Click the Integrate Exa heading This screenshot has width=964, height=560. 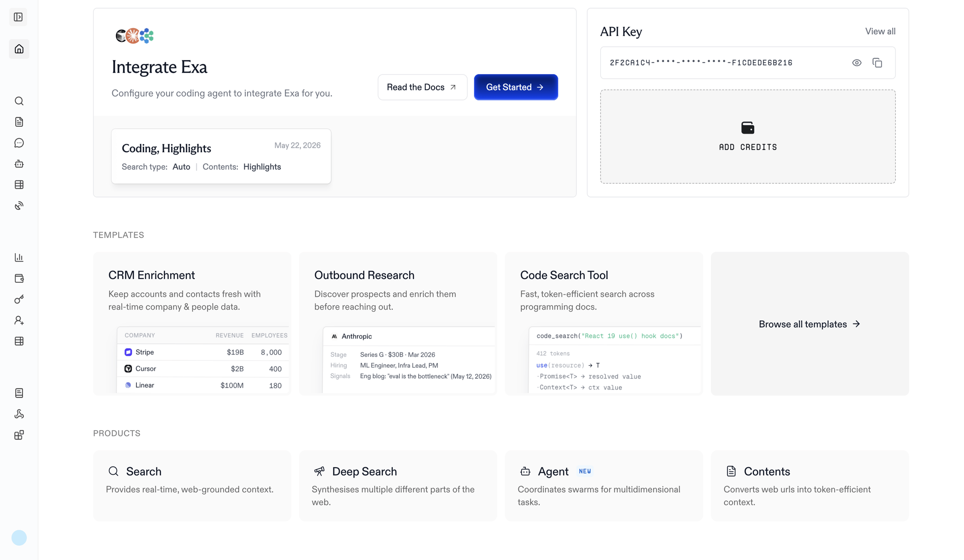(x=159, y=67)
